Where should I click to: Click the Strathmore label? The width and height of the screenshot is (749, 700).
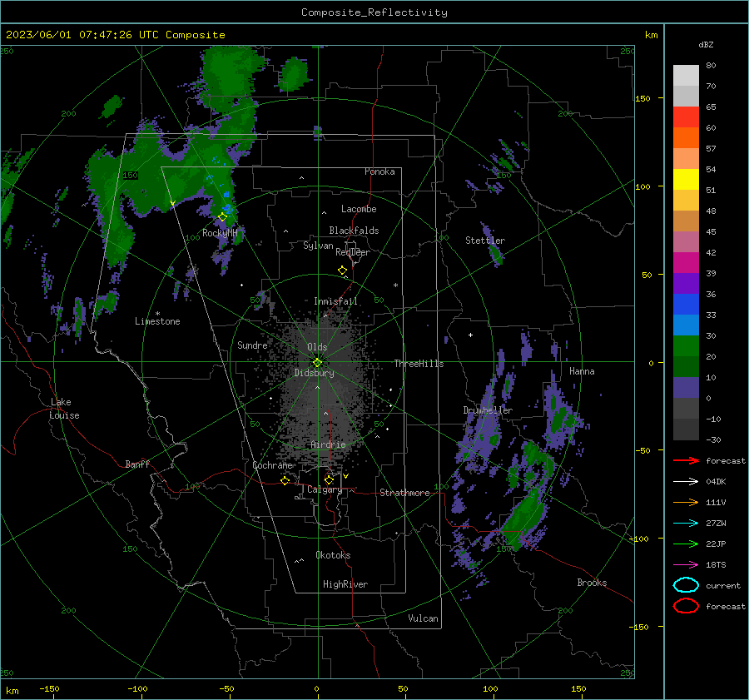(404, 493)
